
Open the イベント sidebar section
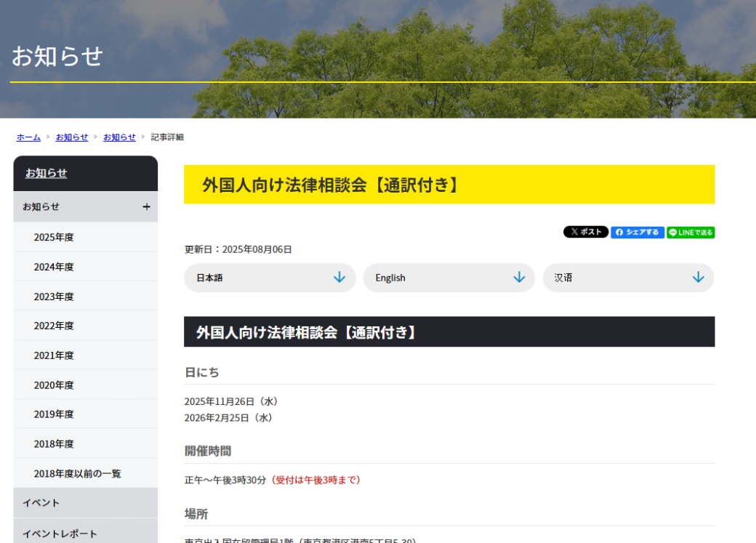[41, 503]
